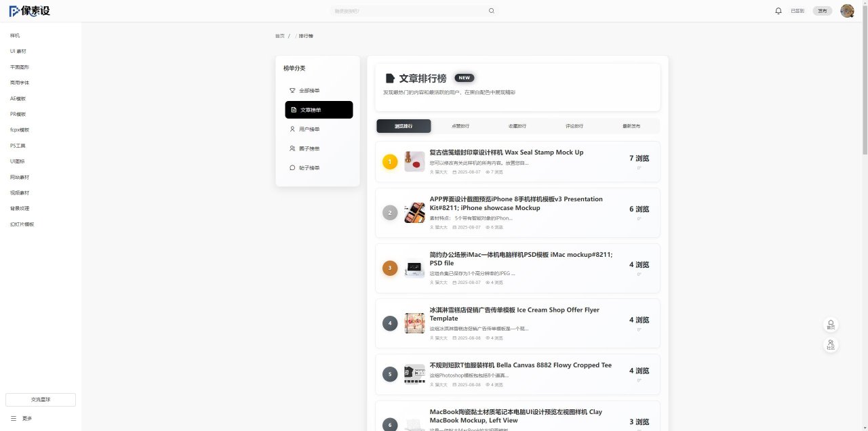Click the 首页 breadcrumb link

click(279, 36)
